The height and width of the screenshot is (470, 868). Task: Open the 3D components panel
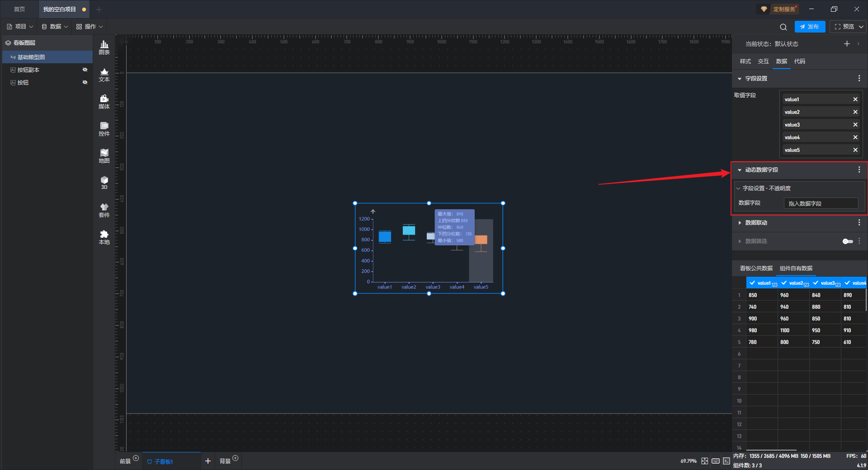click(104, 183)
